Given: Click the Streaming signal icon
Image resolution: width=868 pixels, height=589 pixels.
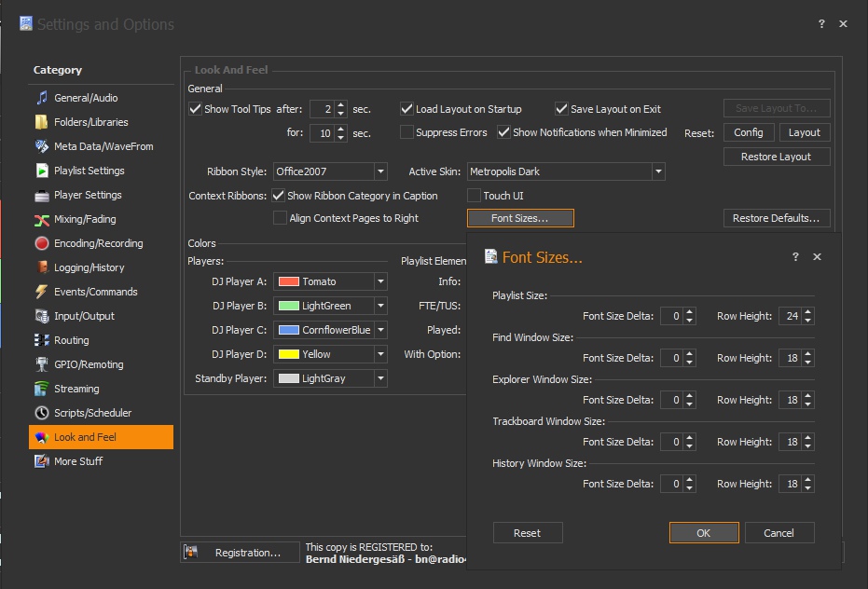Looking at the screenshot, I should (41, 389).
